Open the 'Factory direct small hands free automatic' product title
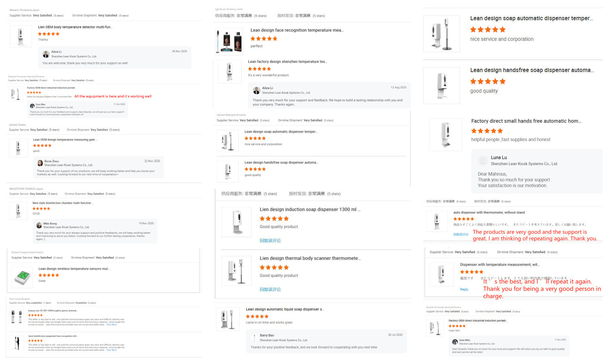The image size is (610, 364). point(526,121)
